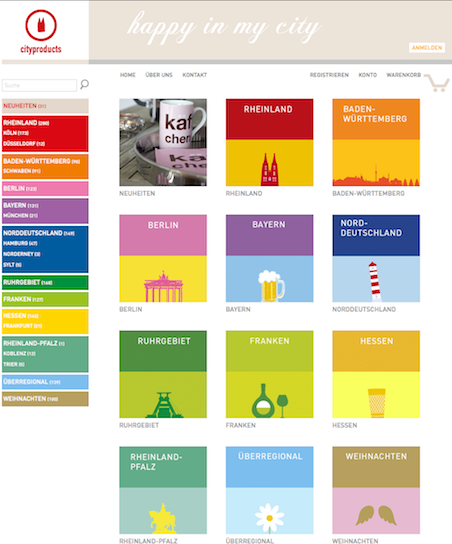
Task: Select Hamburg subcategory in sidebar
Action: 20,244
